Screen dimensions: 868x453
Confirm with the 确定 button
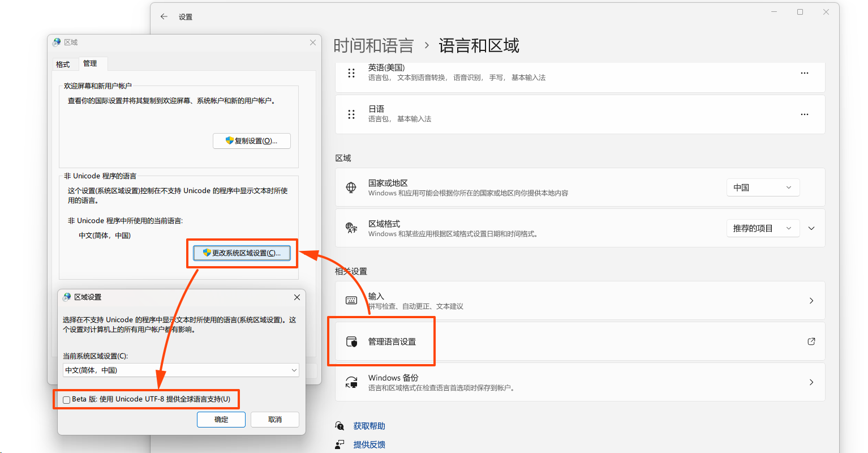(x=221, y=420)
